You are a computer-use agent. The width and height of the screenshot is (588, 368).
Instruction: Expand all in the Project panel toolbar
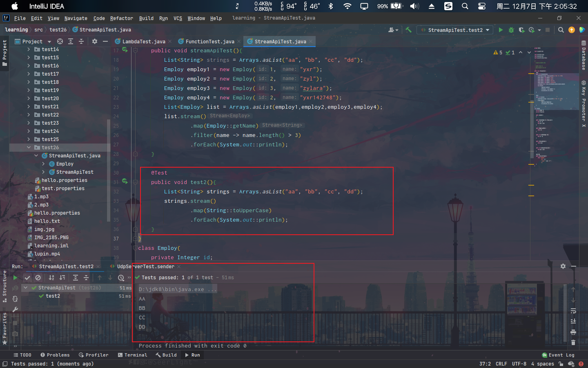pyautogui.click(x=71, y=41)
